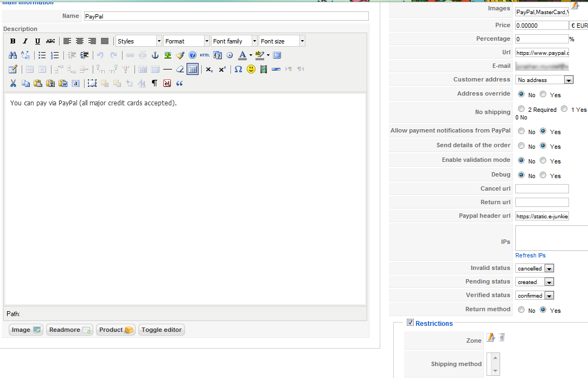
Task: Open Find with the binoculars icon
Action: click(x=13, y=55)
